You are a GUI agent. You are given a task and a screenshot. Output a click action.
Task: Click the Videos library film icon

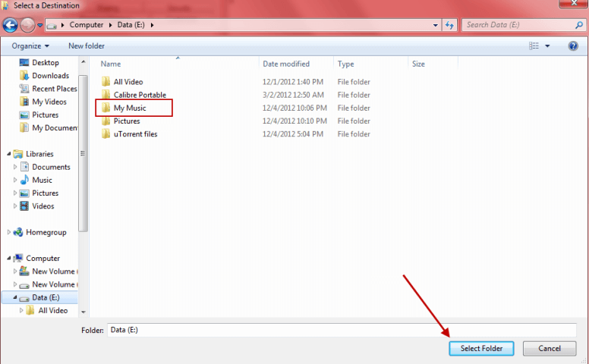[x=24, y=206]
